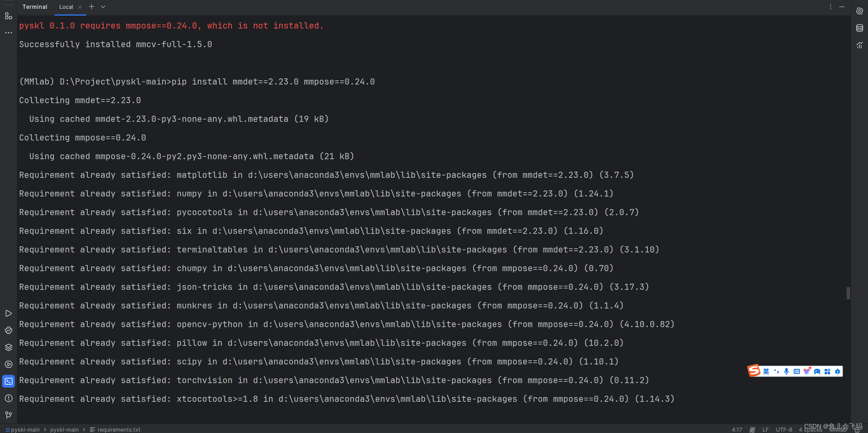
Task: Open the AI Assistant panel
Action: (860, 11)
